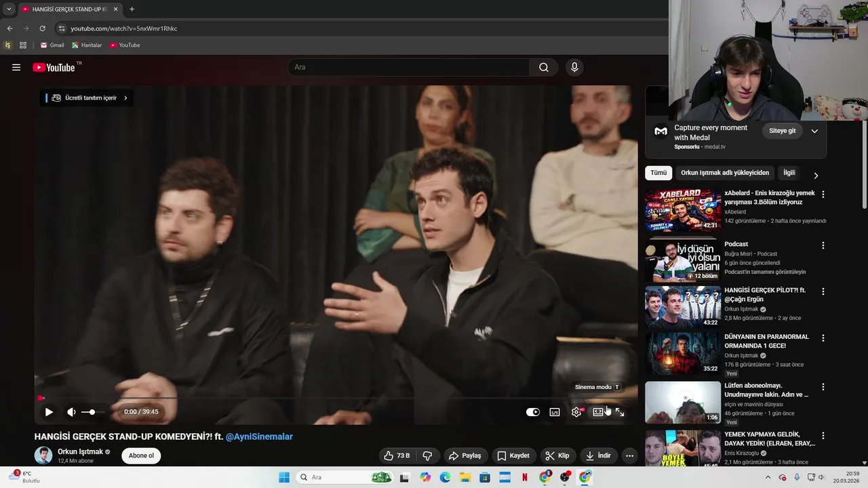Show hidden system tray icons
This screenshot has height=488, width=868.
(768, 477)
